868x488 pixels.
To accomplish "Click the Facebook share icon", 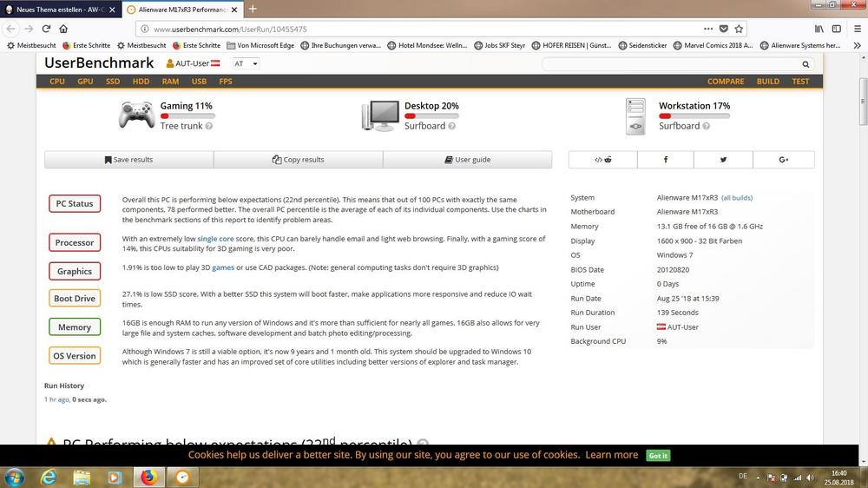I will 666,160.
